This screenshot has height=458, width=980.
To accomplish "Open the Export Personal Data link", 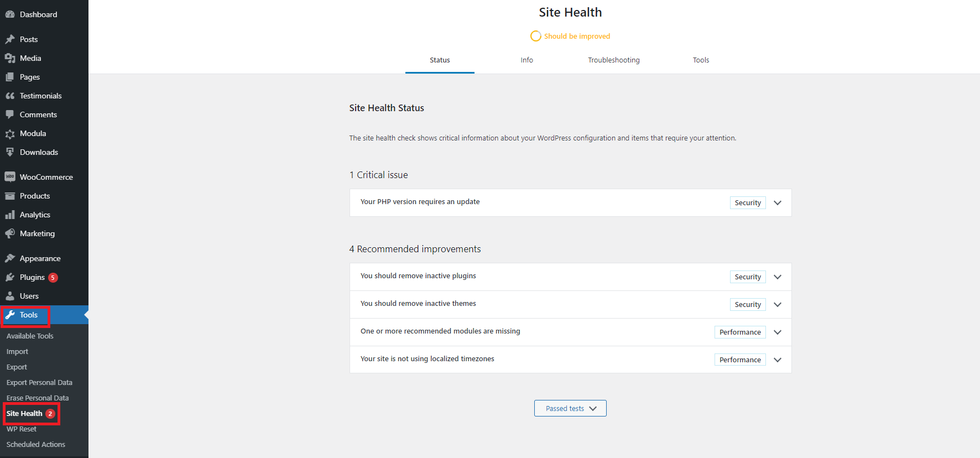I will (x=39, y=382).
